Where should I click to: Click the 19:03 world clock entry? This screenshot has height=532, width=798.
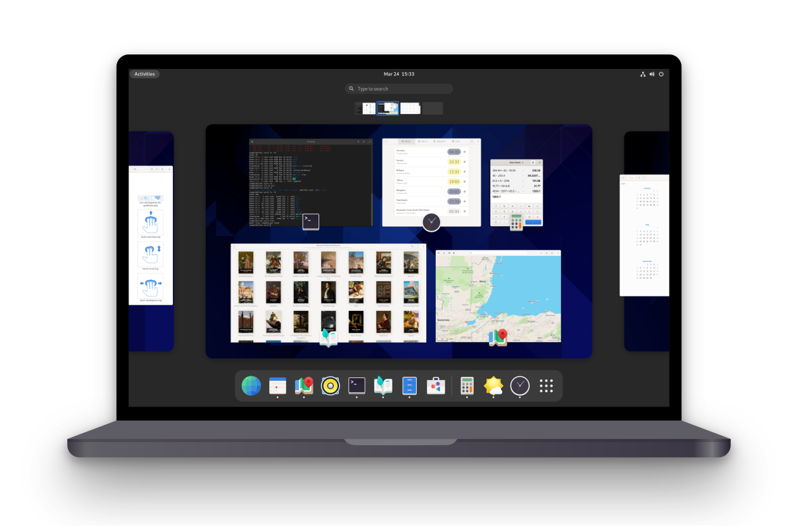tap(431, 181)
